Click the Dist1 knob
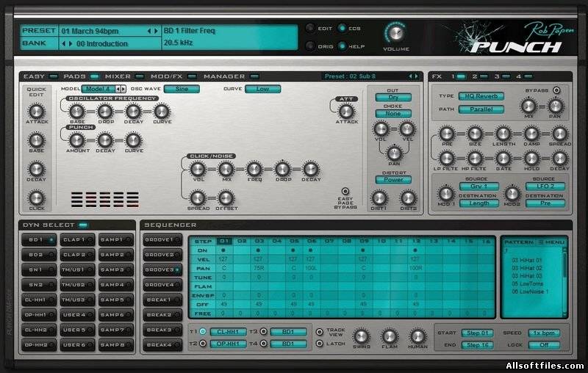Screen dimensions: 588x373 coord(379,198)
